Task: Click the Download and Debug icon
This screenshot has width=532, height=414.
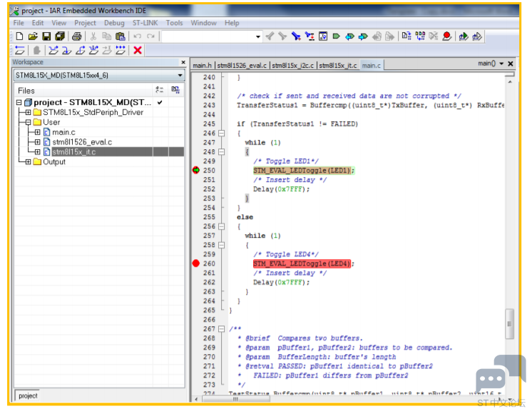Action: point(464,36)
